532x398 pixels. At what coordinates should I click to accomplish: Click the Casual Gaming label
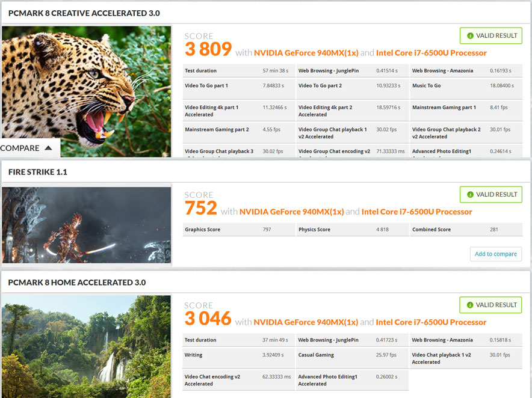click(x=316, y=355)
